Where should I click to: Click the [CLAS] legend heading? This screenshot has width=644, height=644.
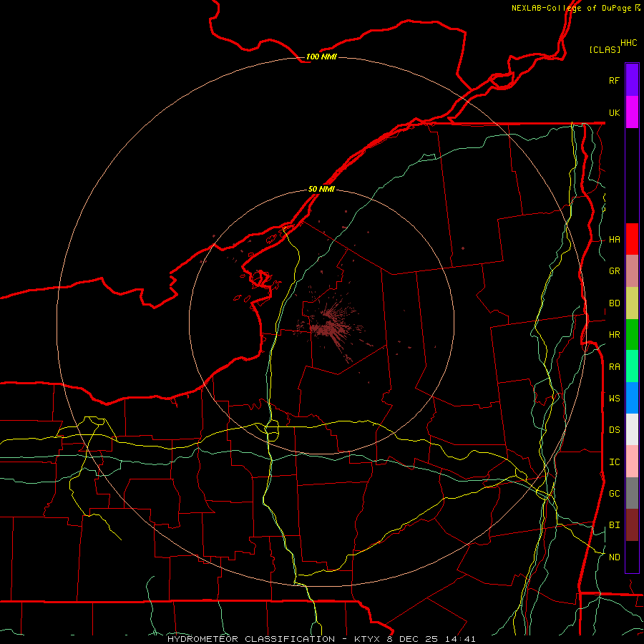click(x=605, y=49)
